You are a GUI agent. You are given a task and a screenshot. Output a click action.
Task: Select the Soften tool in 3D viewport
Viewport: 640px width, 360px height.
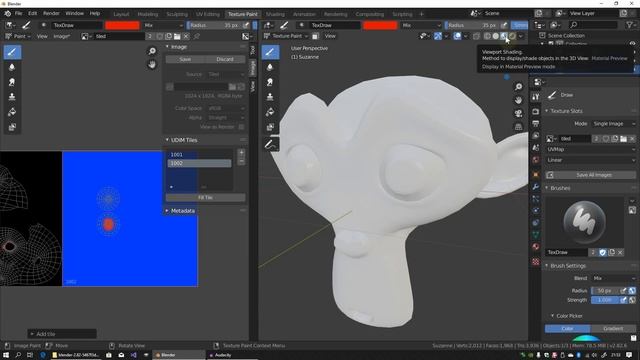pyautogui.click(x=270, y=67)
